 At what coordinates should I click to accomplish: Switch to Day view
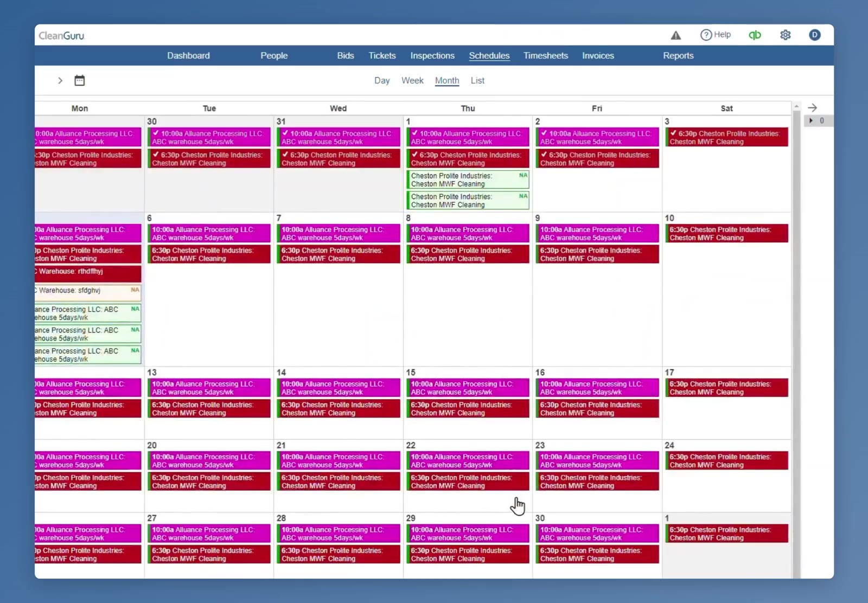(382, 80)
